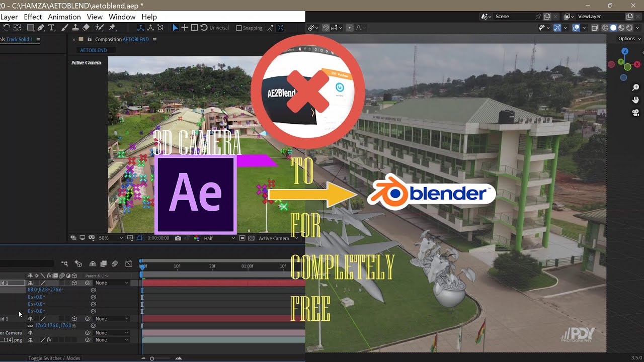The height and width of the screenshot is (362, 644).
Task: Select the Eraser tool
Action: point(86,28)
